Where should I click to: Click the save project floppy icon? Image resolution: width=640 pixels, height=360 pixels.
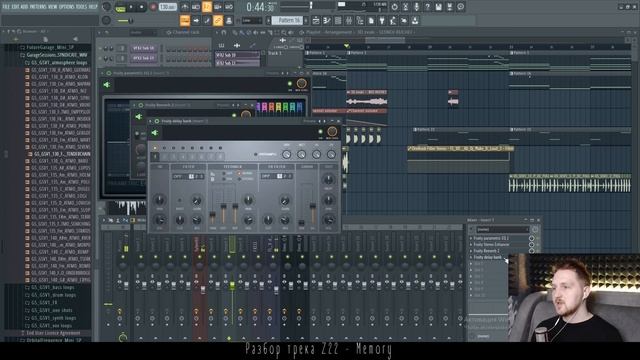[x=438, y=7]
